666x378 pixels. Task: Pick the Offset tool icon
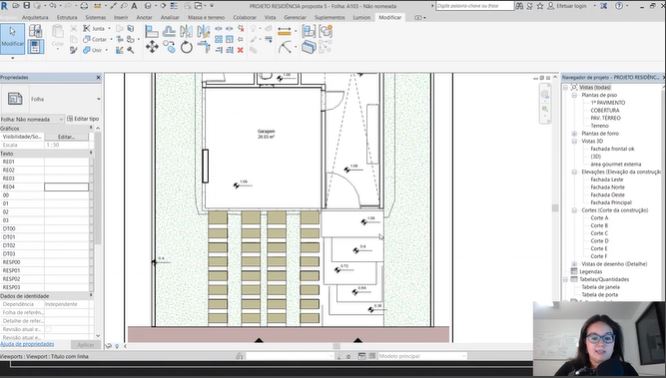click(169, 31)
